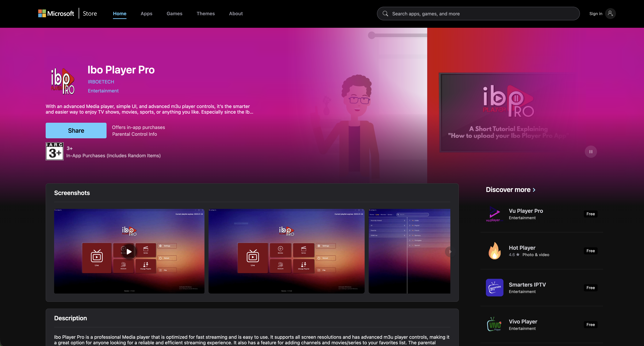Open Parental Control Info link

134,134
